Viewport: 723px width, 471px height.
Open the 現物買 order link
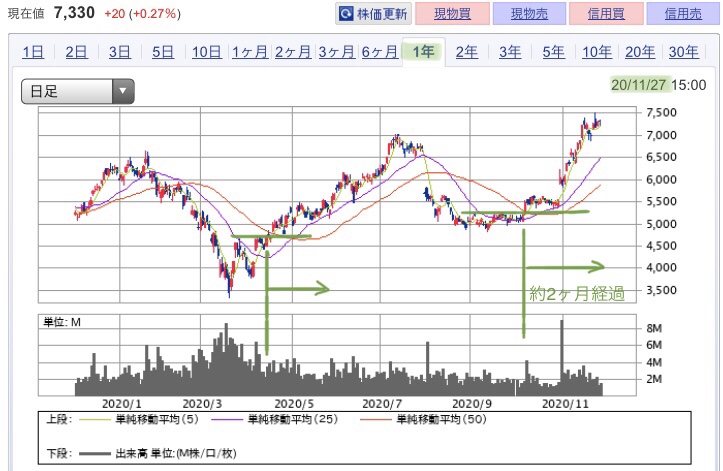(x=452, y=14)
